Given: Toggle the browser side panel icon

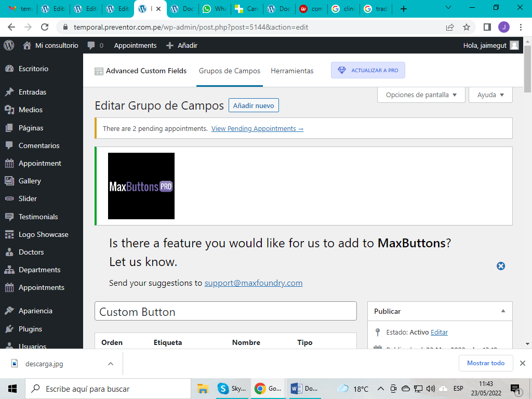Looking at the screenshot, I should 487,27.
